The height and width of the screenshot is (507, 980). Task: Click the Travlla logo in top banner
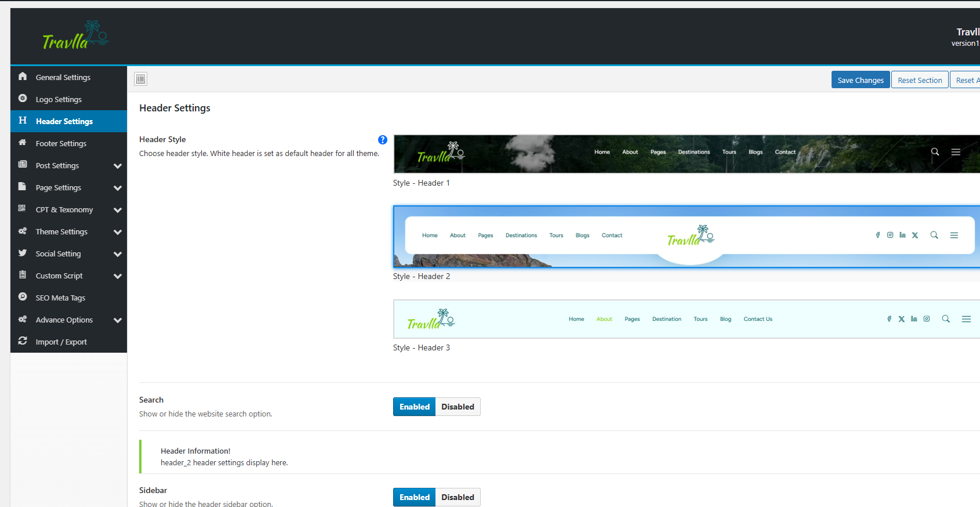[x=75, y=36]
